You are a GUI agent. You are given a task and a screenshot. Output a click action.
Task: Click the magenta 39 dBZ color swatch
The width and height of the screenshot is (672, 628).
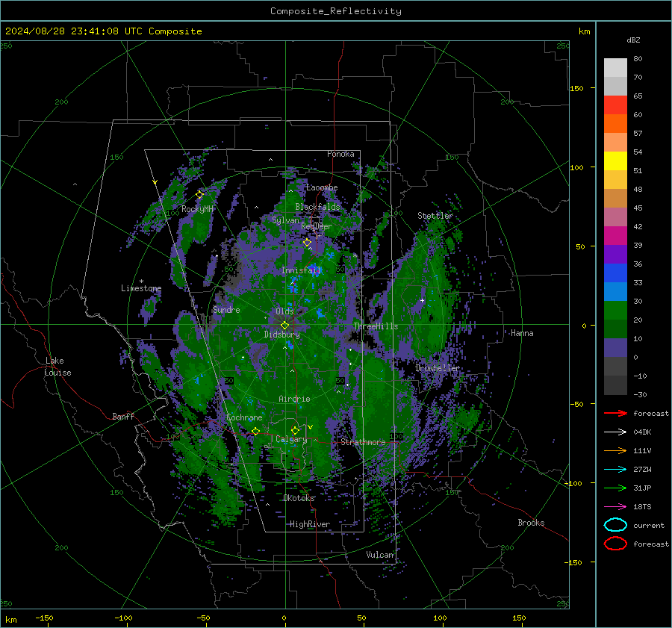[x=615, y=236]
